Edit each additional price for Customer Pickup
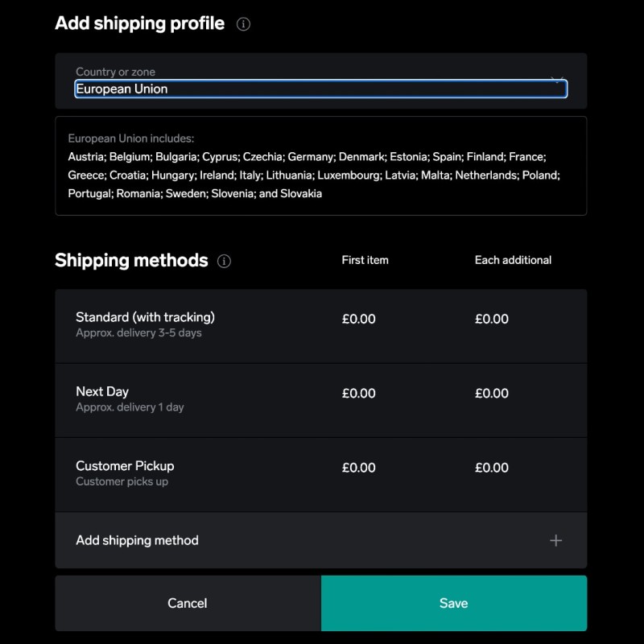The height and width of the screenshot is (644, 644). pos(492,468)
